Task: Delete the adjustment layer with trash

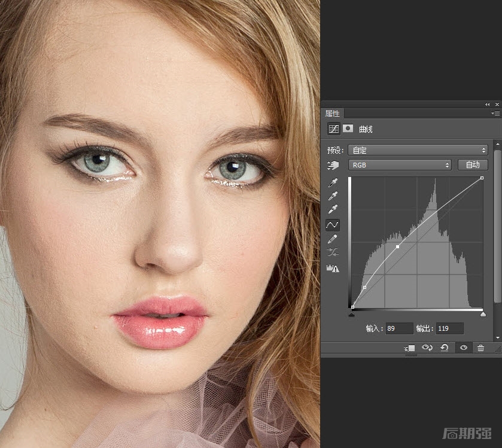Action: pos(480,348)
